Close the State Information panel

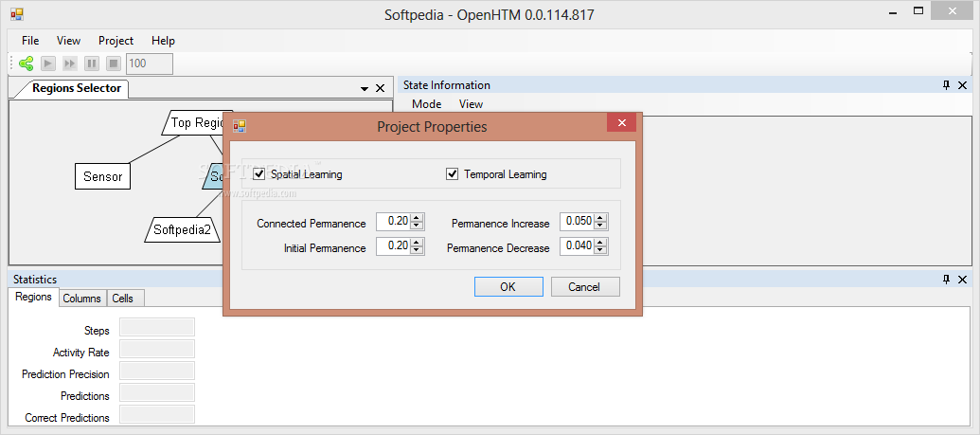point(963,85)
